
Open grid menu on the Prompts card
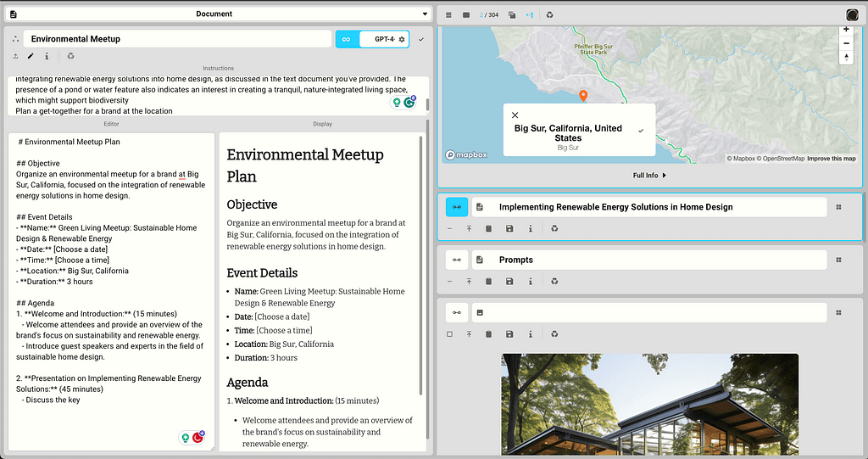coord(838,260)
